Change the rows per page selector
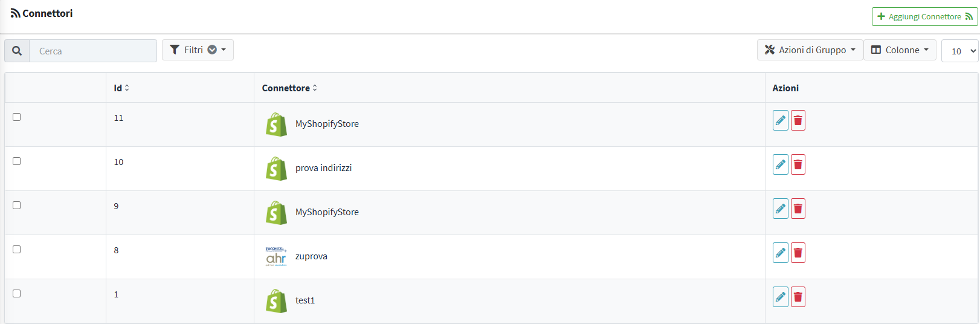Image resolution: width=980 pixels, height=324 pixels. click(959, 51)
